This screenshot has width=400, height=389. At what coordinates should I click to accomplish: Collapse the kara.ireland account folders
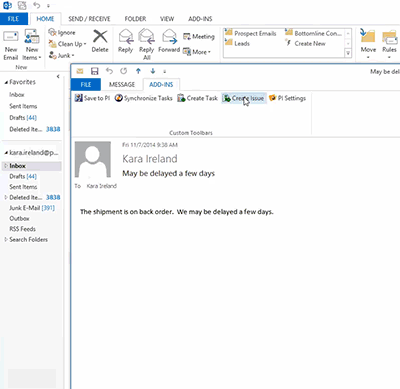point(6,153)
